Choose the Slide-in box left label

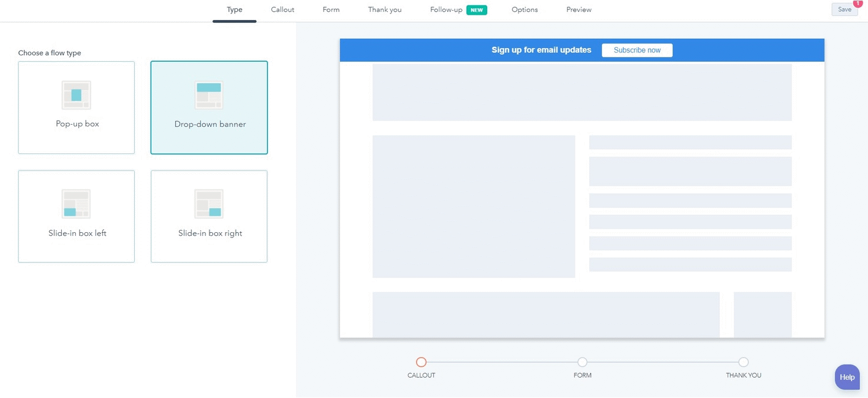click(77, 233)
